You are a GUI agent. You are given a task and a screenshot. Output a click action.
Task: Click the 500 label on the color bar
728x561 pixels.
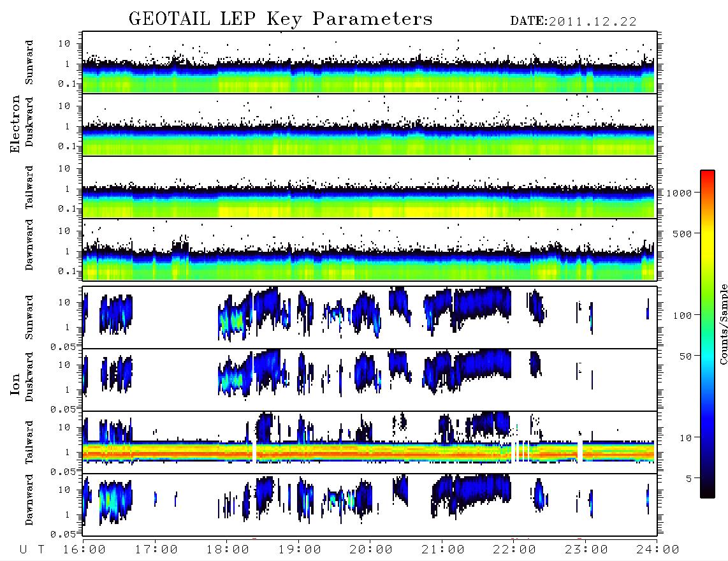coord(682,233)
